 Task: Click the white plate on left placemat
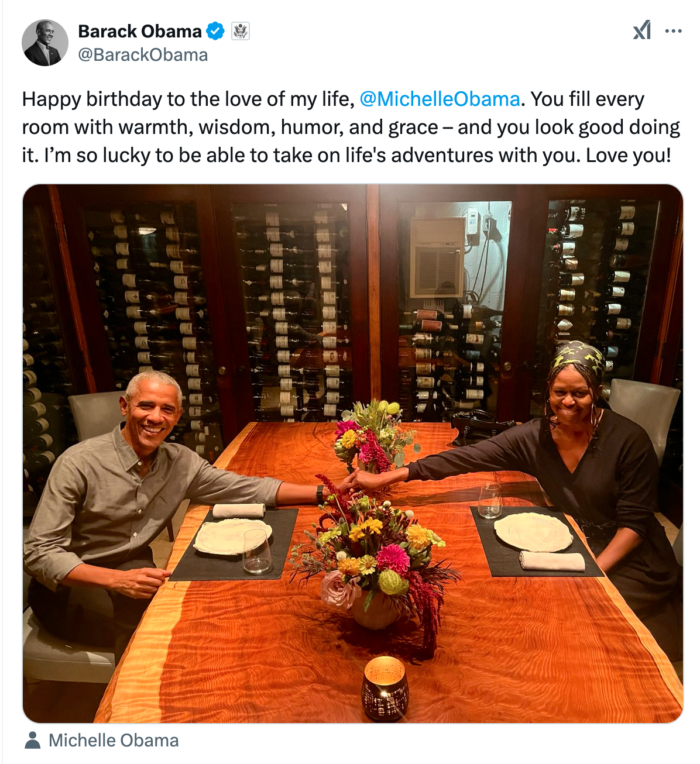point(232,536)
